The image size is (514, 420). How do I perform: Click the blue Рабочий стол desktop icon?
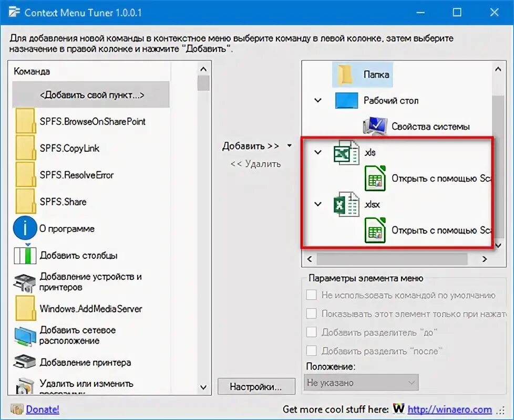[x=346, y=100]
